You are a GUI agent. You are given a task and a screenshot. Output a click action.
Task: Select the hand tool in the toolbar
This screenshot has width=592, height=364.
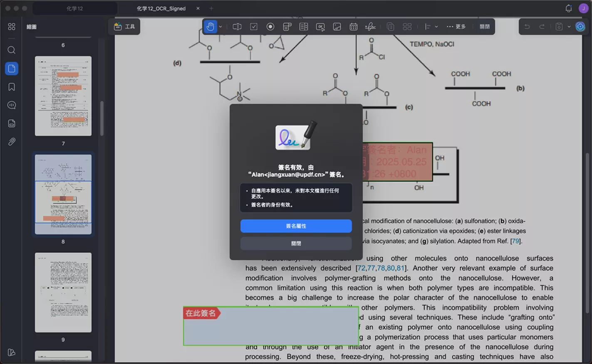tap(211, 27)
